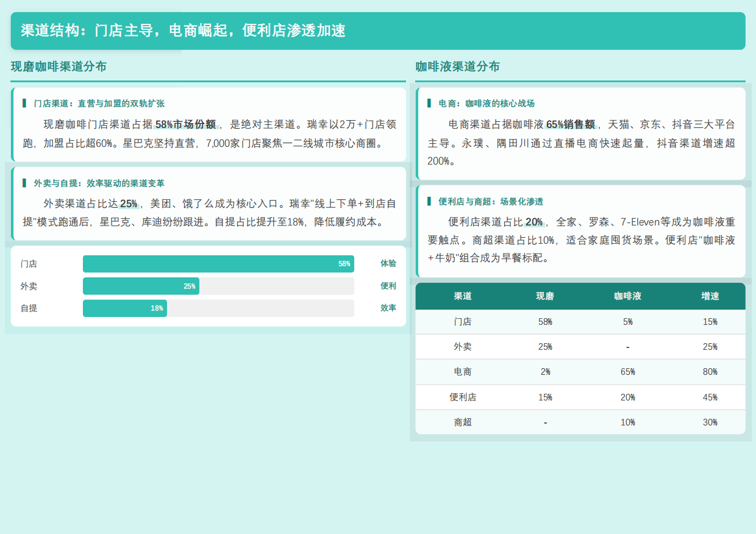Switch to 现磨咖啡渠道分布 section
Screen dimensions: 756x534
point(56,67)
